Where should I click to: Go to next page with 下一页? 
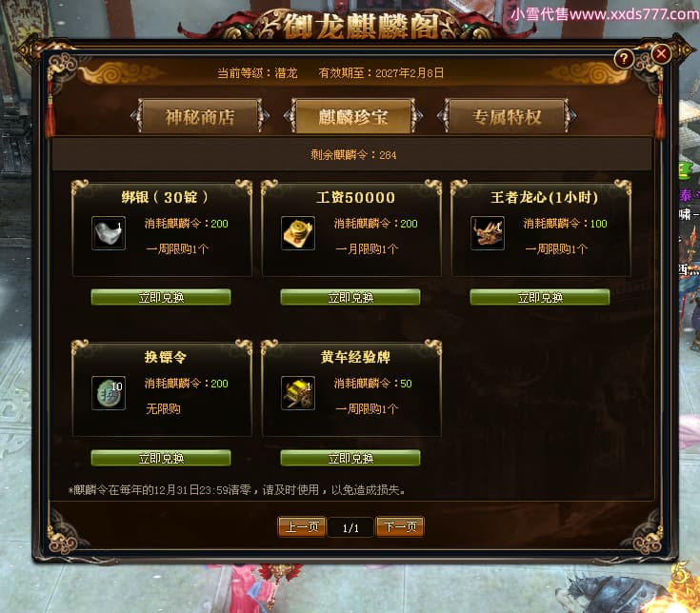400,527
